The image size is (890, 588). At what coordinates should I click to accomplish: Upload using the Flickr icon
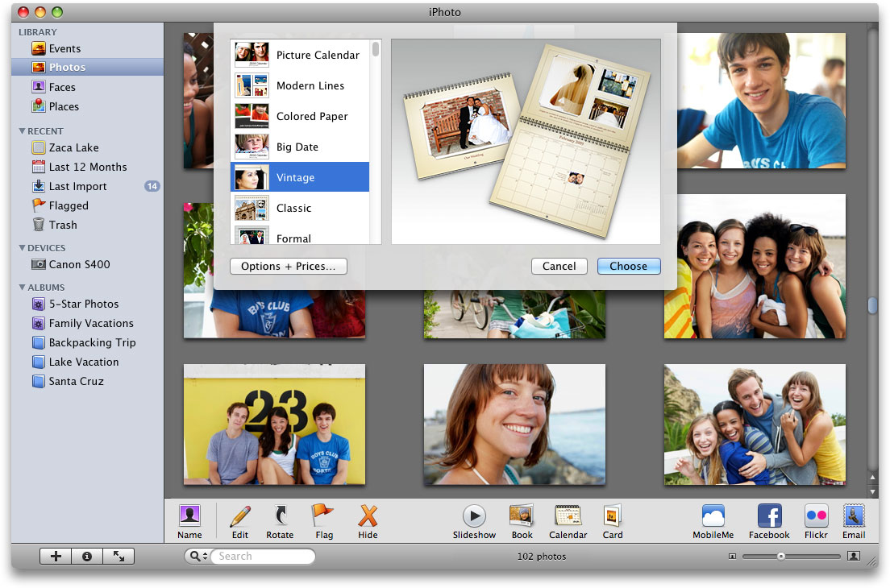[x=816, y=516]
